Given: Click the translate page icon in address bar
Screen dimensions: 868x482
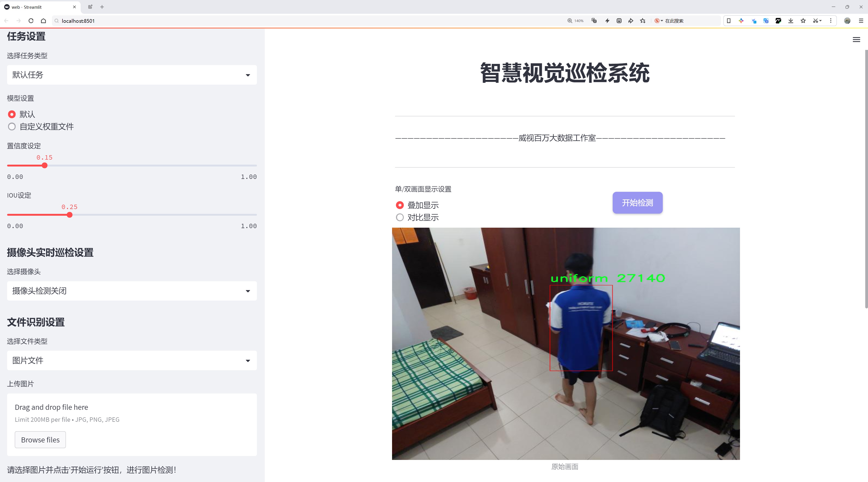Looking at the screenshot, I should click(594, 21).
